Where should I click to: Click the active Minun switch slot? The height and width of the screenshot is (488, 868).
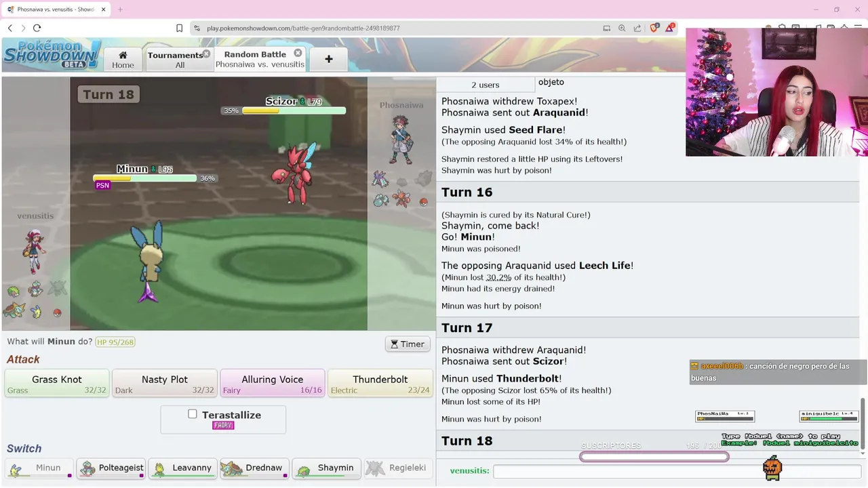coord(39,468)
